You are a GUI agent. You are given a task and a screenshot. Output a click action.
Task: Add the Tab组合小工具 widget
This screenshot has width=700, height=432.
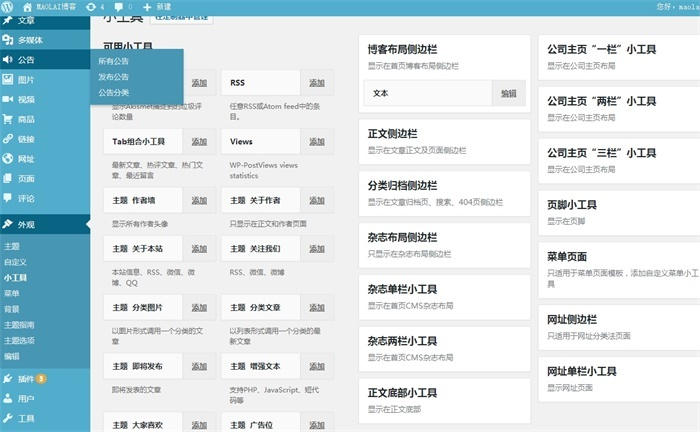(199, 142)
